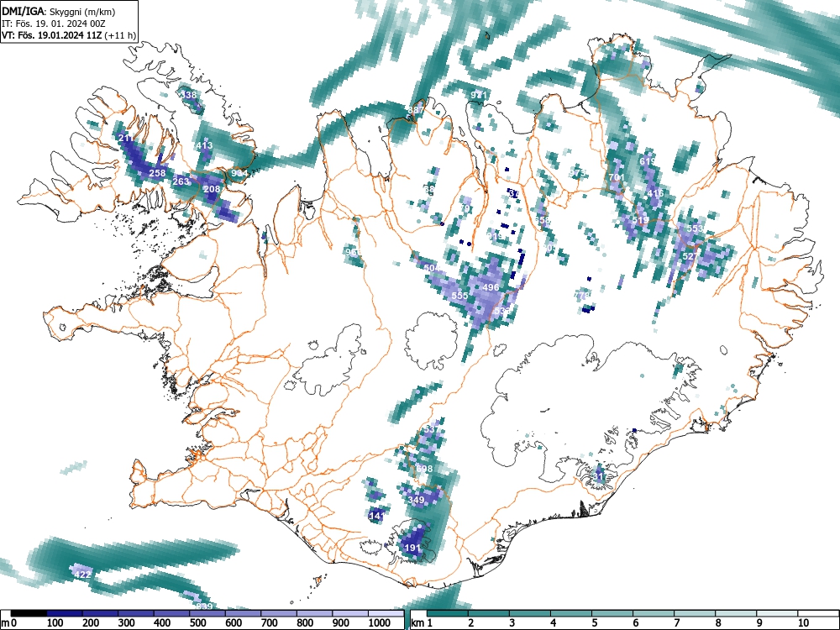Click the 'm 0' label on the legend
The image size is (840, 630).
[x=9, y=623]
